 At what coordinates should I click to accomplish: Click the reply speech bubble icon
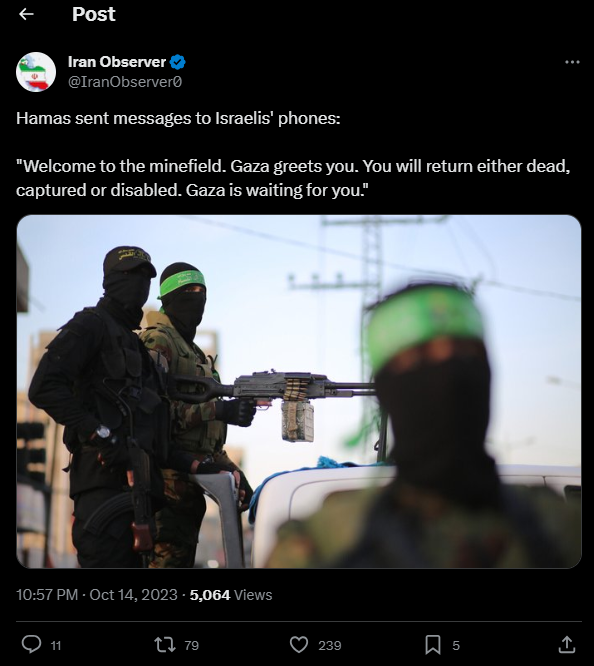point(31,644)
